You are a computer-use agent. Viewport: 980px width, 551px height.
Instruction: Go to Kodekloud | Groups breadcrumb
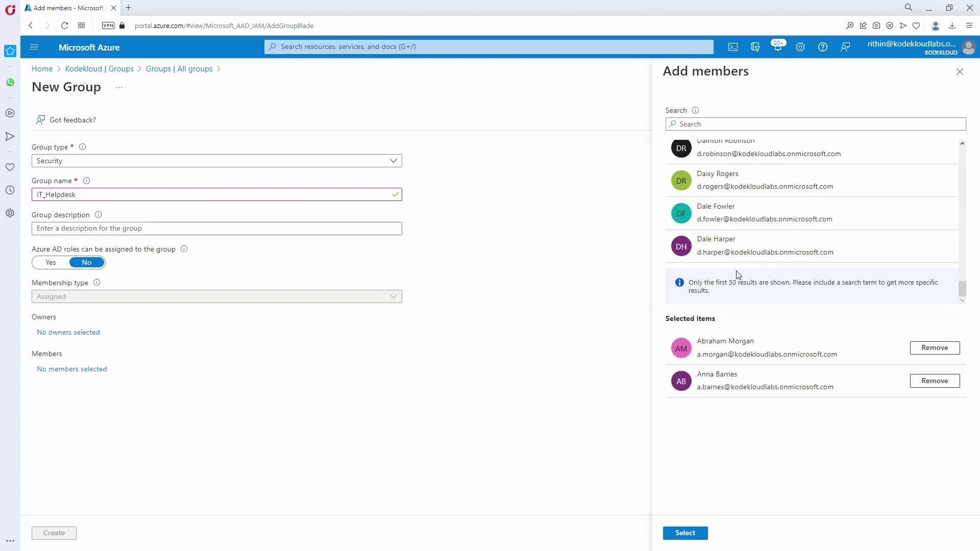[99, 69]
